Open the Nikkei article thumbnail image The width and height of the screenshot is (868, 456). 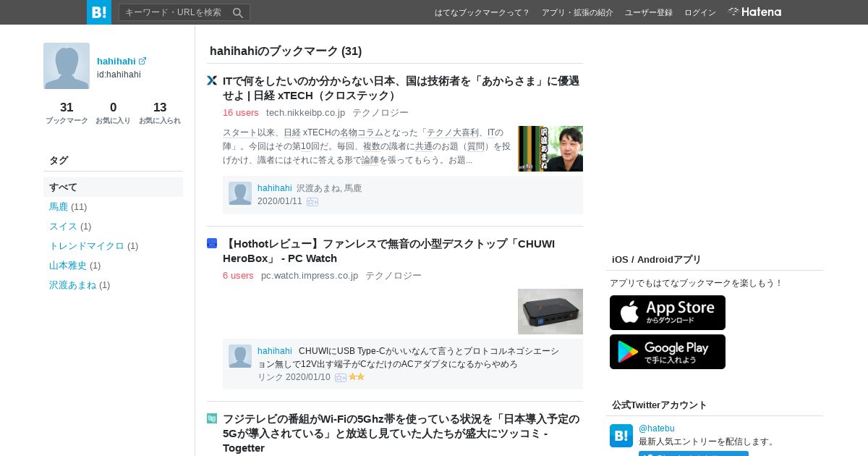pyautogui.click(x=550, y=148)
